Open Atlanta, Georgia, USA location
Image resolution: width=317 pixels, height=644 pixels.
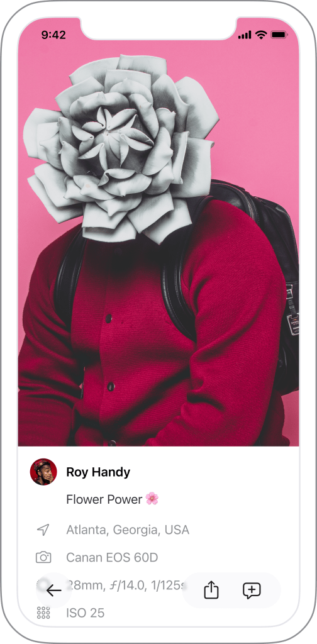pos(128,530)
